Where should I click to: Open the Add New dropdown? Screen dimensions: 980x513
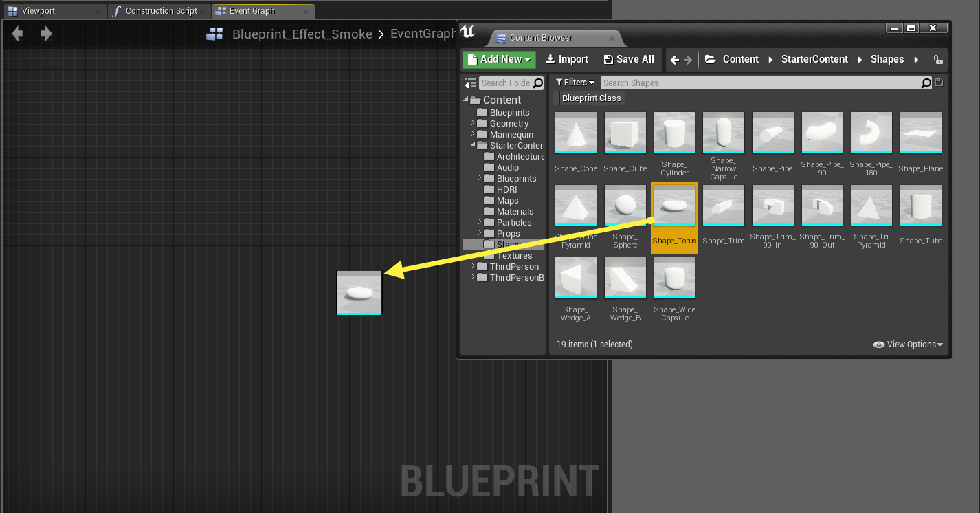click(x=499, y=60)
